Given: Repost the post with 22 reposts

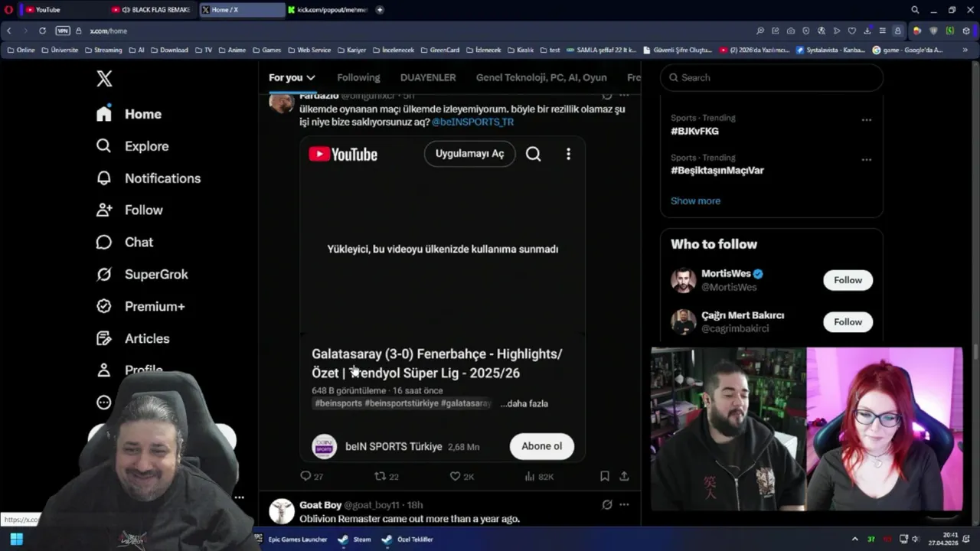Looking at the screenshot, I should pos(387,476).
